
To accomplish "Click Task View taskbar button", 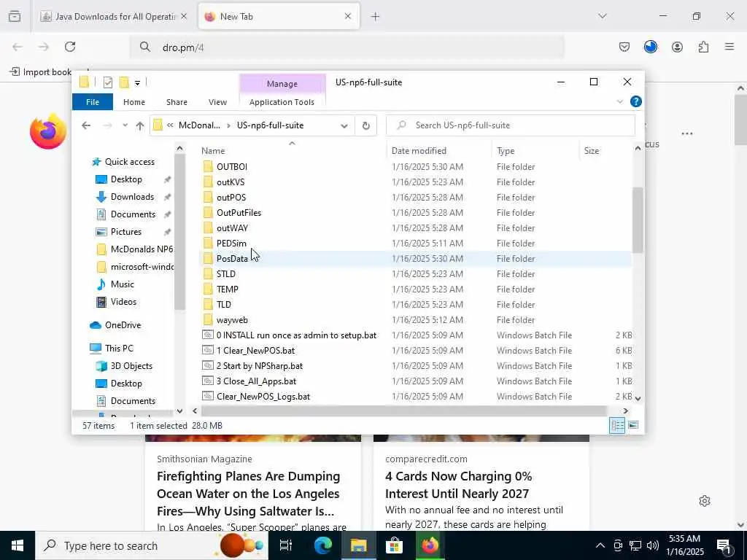I will (286, 545).
